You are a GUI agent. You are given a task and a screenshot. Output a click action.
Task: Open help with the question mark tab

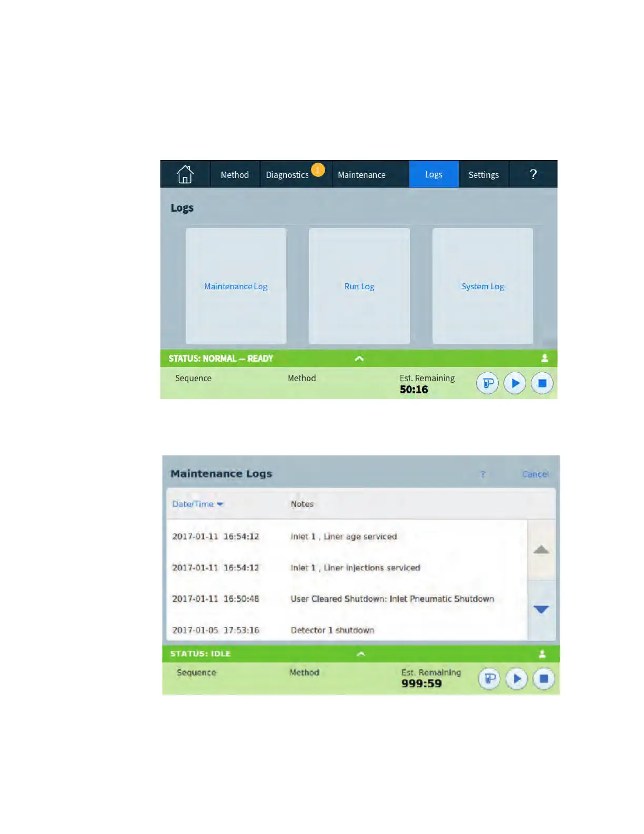pos(533,174)
